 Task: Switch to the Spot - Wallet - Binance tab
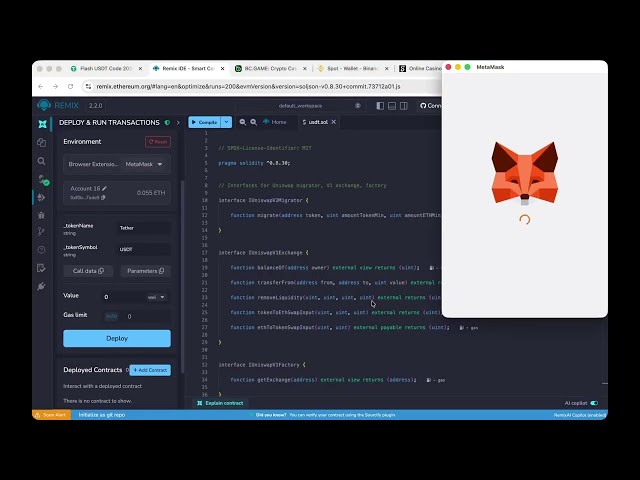click(x=353, y=69)
